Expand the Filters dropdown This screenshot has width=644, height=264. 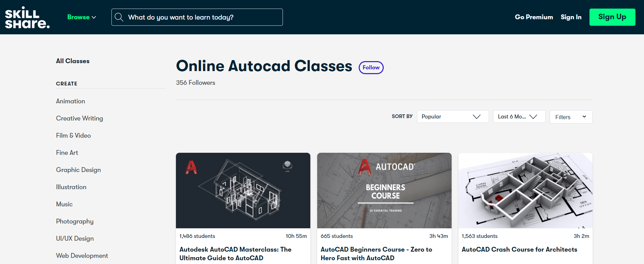tap(571, 117)
